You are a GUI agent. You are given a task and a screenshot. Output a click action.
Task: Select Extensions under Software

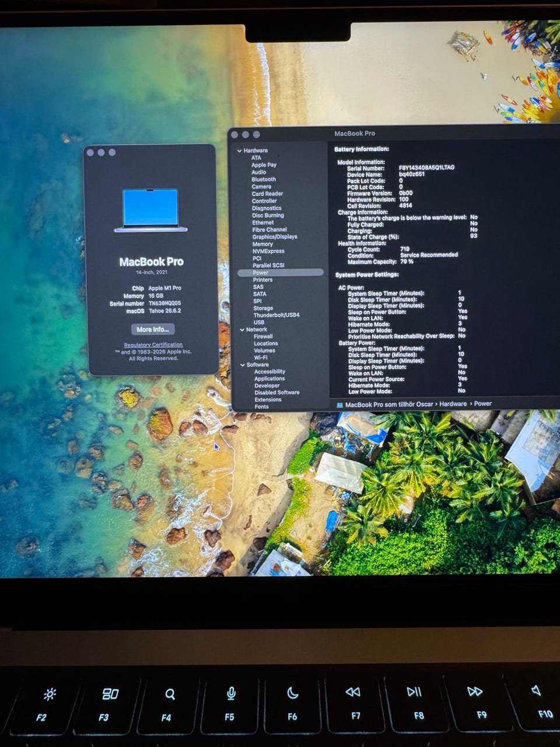pyautogui.click(x=268, y=400)
